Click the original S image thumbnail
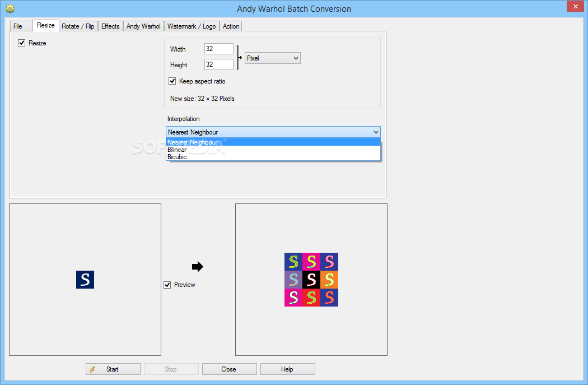Screen dimensions: 588x385 point(85,280)
